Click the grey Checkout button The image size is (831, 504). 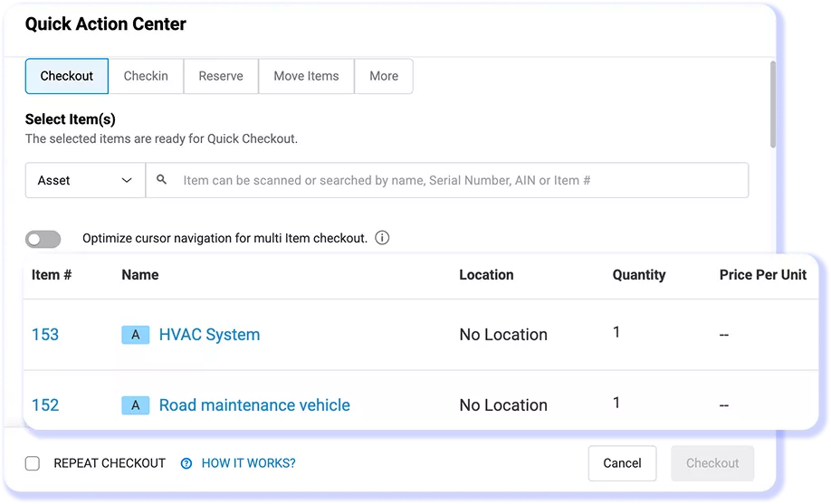pos(712,463)
